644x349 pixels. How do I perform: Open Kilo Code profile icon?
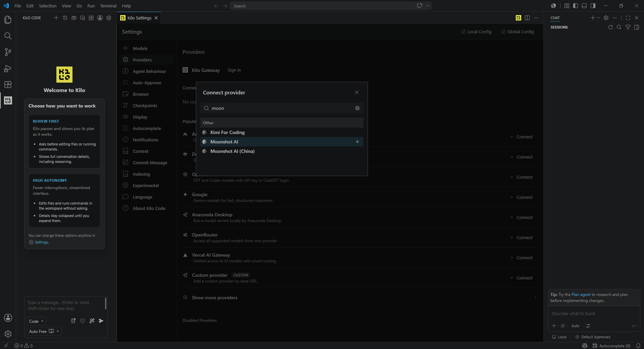coord(100,18)
